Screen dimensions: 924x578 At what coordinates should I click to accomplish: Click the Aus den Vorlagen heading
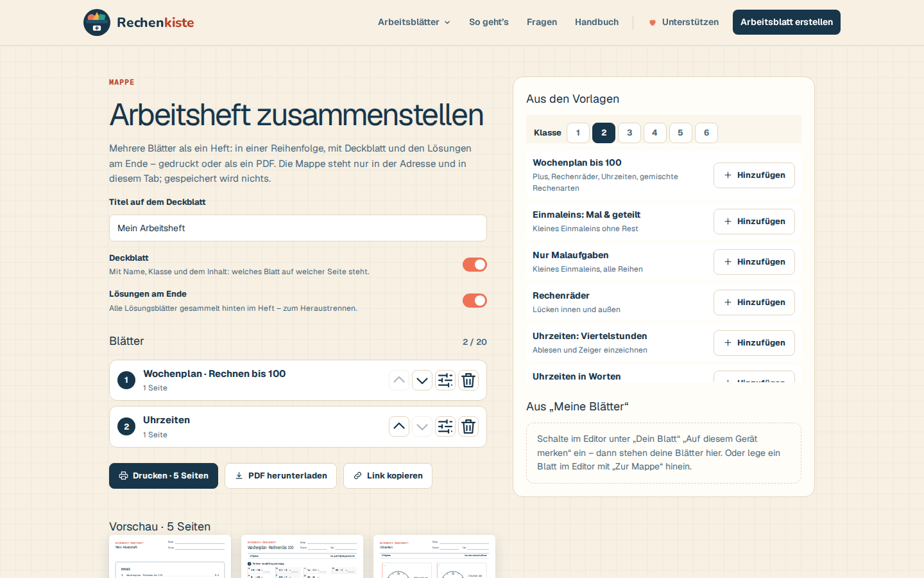[x=572, y=99]
